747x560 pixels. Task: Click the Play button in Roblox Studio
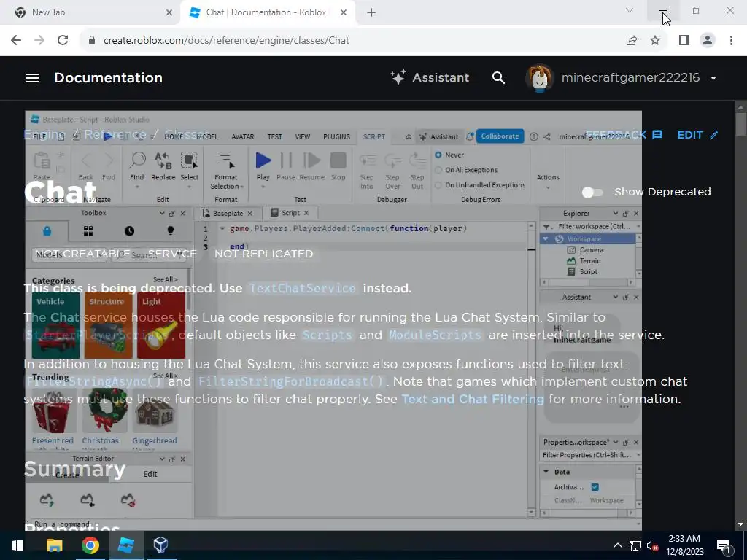pos(263,167)
